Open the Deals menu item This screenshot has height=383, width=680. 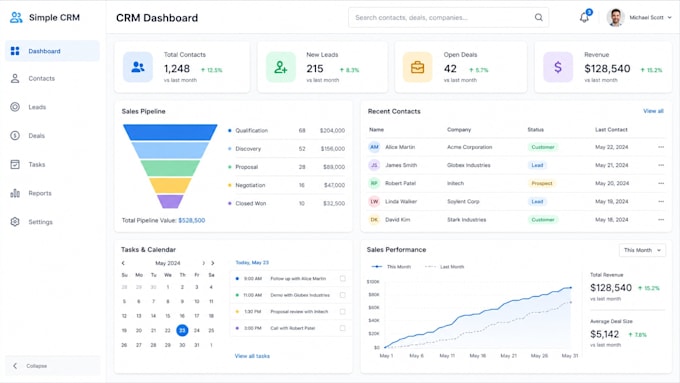[x=52, y=135]
